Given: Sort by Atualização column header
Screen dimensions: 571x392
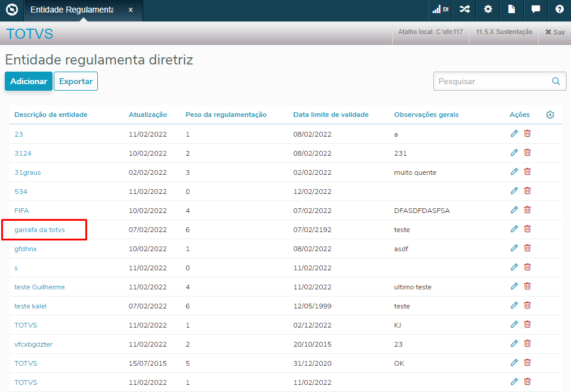Looking at the screenshot, I should pyautogui.click(x=148, y=115).
